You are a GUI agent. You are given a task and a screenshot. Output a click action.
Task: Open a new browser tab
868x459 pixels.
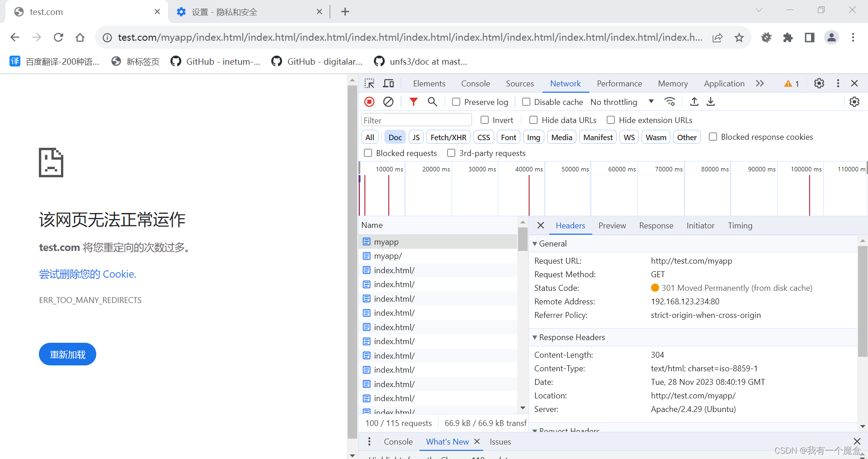pos(345,12)
